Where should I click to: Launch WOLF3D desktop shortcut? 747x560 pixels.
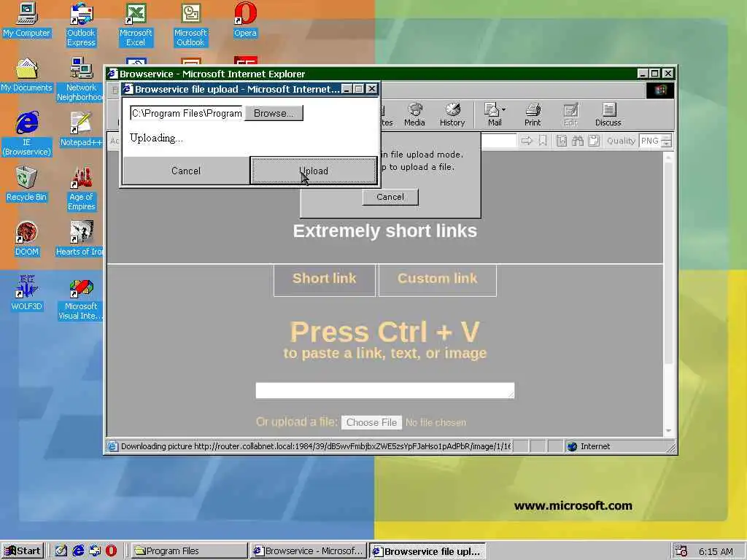(26, 293)
